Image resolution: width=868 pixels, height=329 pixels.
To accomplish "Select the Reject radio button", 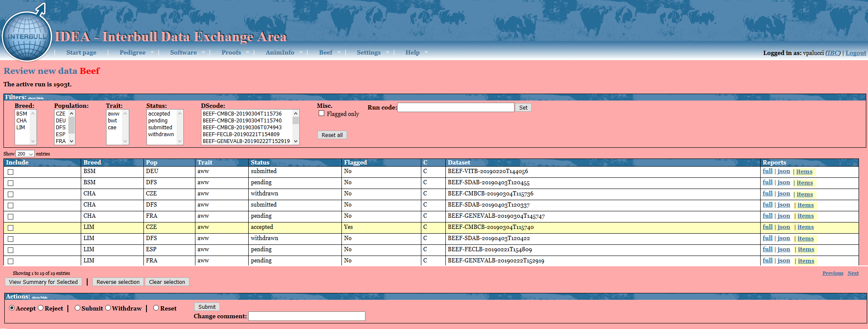I will click(x=41, y=308).
